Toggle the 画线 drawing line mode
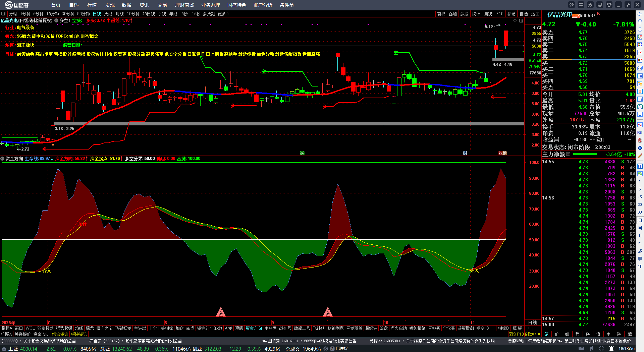The height and width of the screenshot is (352, 644). (x=488, y=14)
